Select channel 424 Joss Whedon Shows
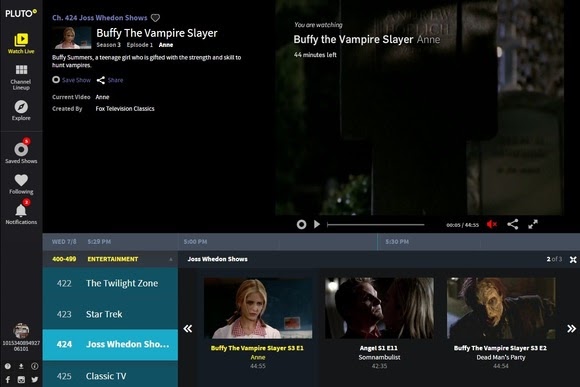 pyautogui.click(x=110, y=344)
